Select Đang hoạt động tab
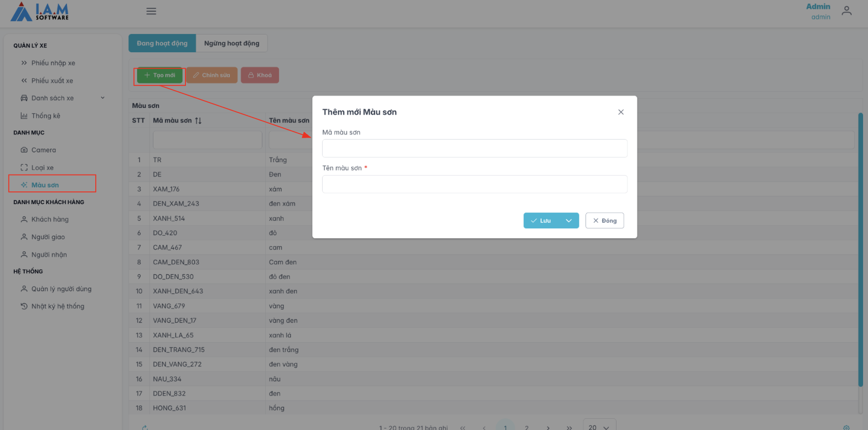This screenshot has width=868, height=430. click(162, 43)
